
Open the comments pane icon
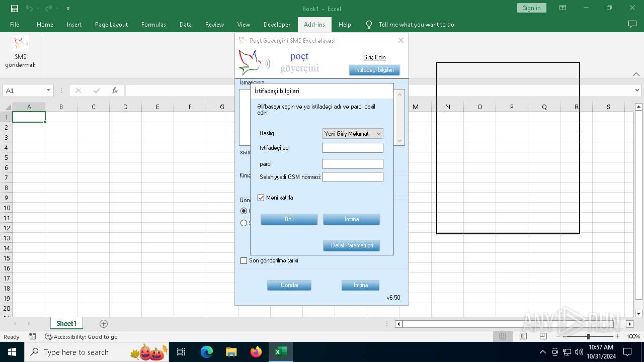[632, 24]
